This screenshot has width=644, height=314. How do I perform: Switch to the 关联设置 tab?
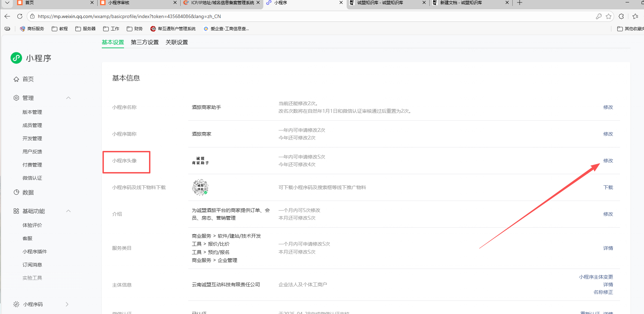(x=176, y=42)
